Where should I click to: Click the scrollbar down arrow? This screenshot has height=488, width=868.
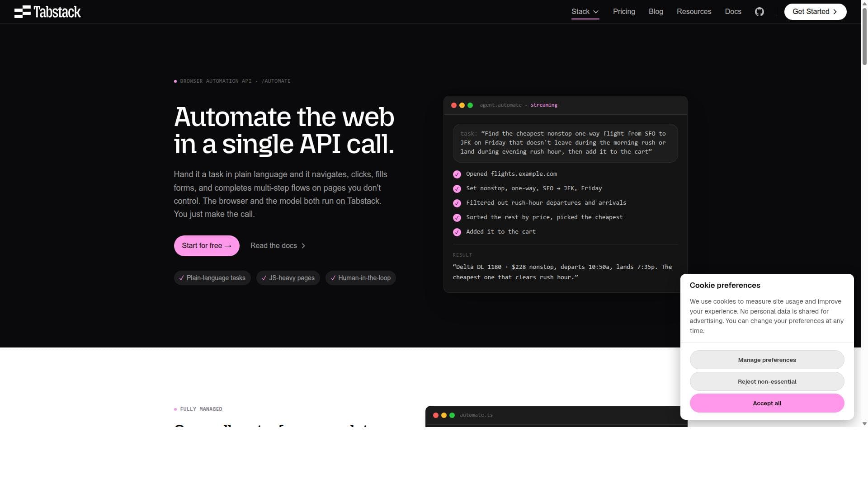click(x=864, y=423)
